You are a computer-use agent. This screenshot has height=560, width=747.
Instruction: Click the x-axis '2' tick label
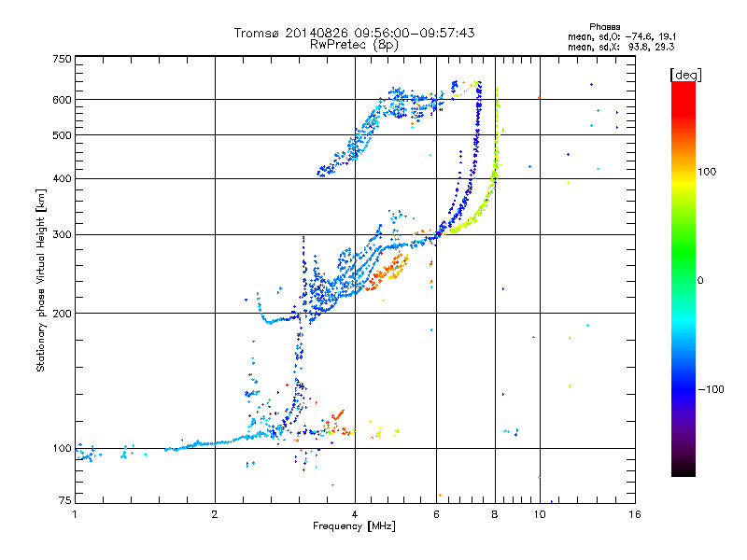click(x=215, y=514)
